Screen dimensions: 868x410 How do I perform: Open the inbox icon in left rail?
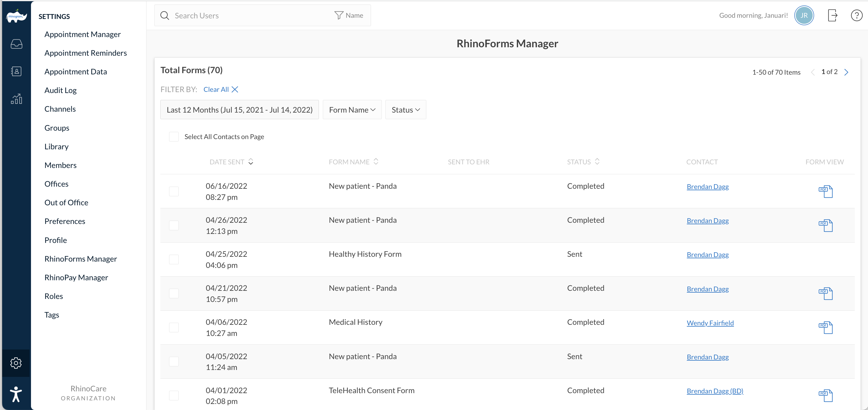[x=16, y=44]
